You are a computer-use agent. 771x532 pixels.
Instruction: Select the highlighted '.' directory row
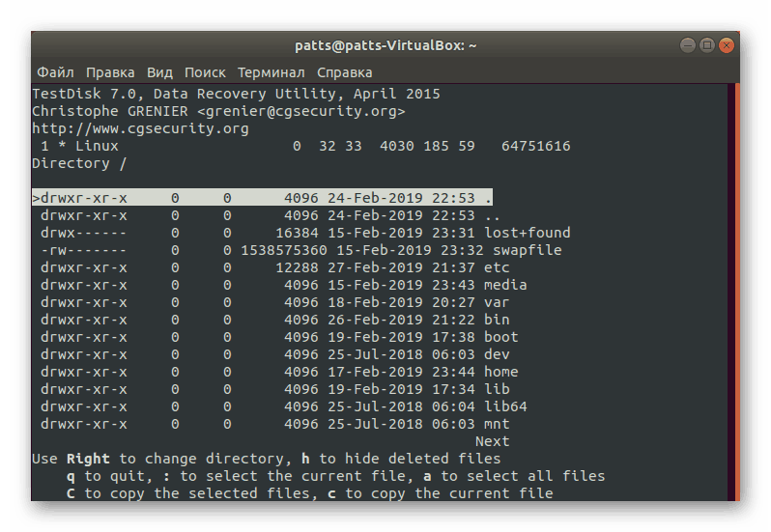(x=262, y=198)
